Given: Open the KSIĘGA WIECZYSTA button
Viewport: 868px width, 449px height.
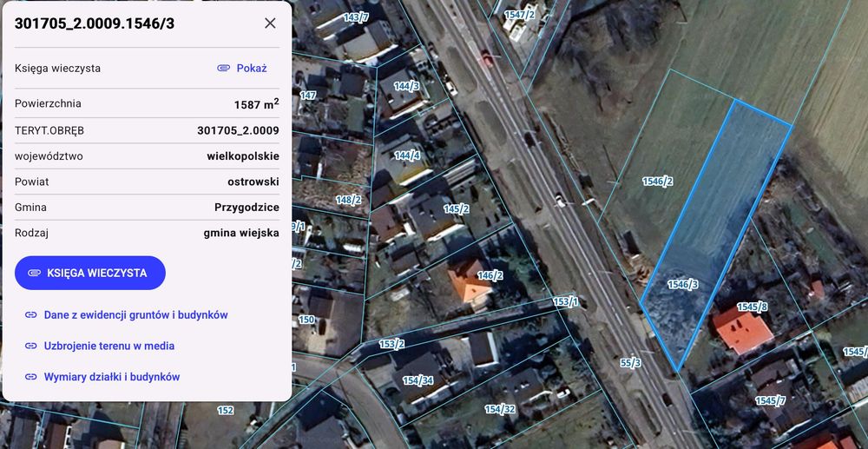Looking at the screenshot, I should point(90,273).
